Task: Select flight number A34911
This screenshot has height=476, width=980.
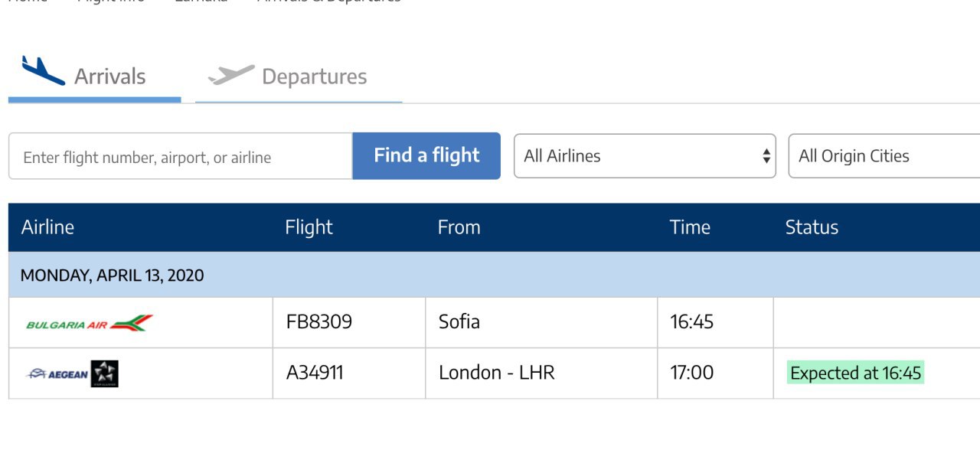Action: click(315, 373)
